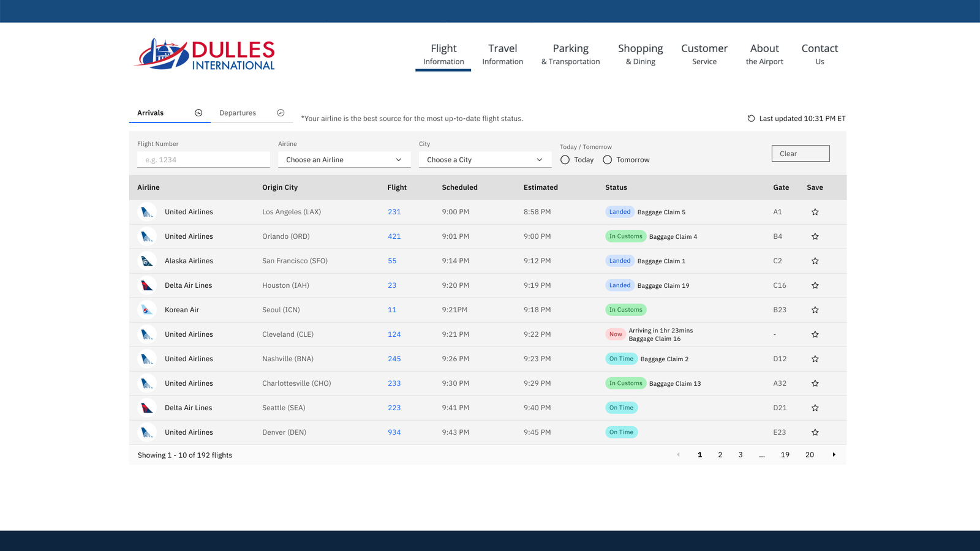Image resolution: width=980 pixels, height=551 pixels.
Task: Click the Now status badge
Action: point(616,334)
